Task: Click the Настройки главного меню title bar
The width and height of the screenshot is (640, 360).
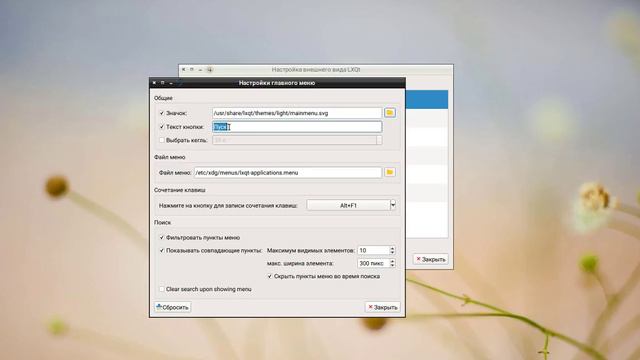Action: click(277, 83)
